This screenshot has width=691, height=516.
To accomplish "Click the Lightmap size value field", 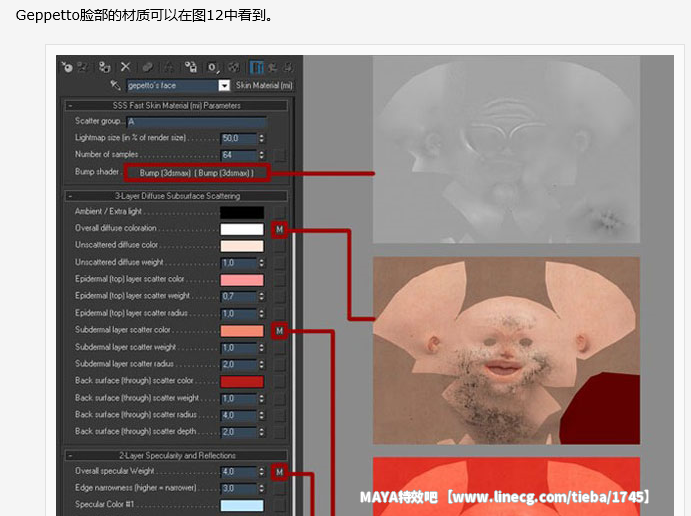I will [238, 138].
